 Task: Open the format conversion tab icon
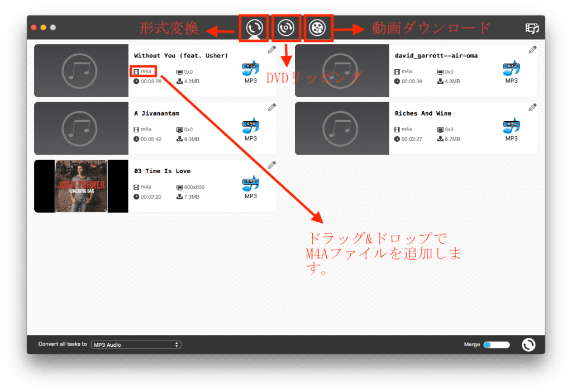pos(254,28)
